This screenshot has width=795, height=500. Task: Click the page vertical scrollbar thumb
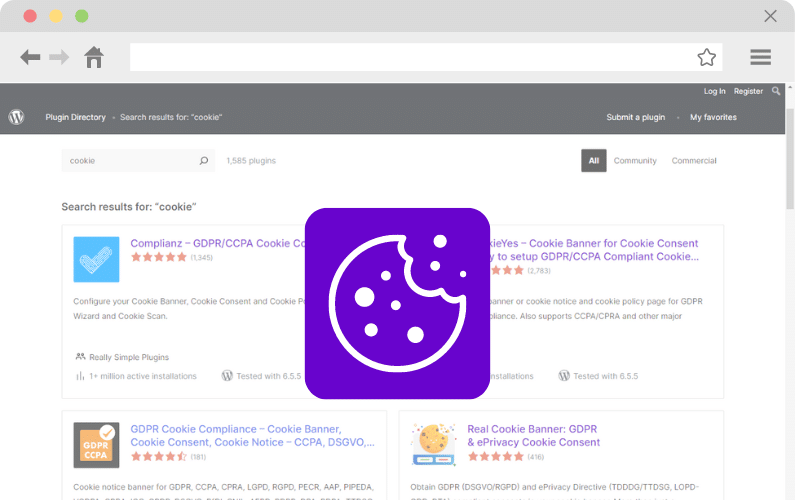click(790, 158)
